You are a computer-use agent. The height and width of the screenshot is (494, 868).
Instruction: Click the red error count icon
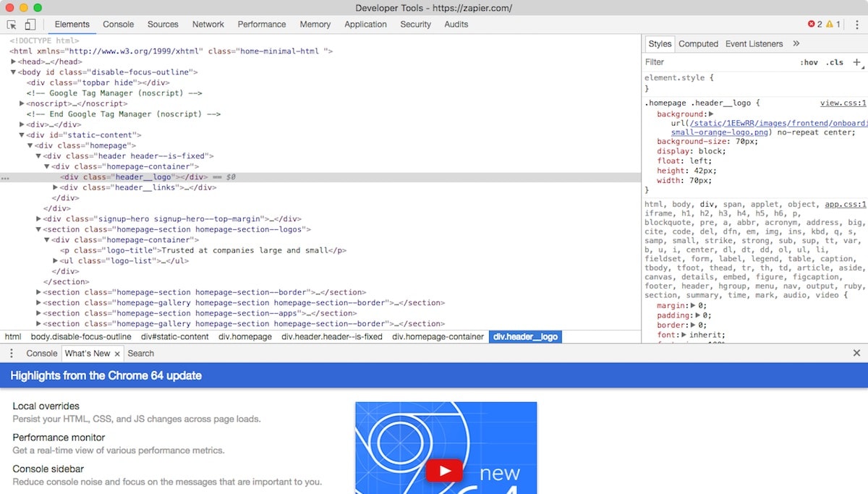812,24
